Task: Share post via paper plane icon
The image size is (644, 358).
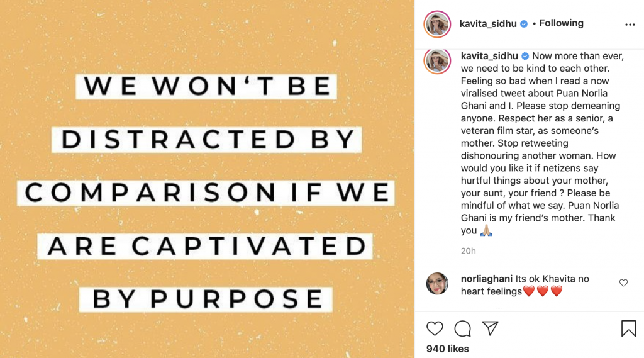Action: click(491, 328)
